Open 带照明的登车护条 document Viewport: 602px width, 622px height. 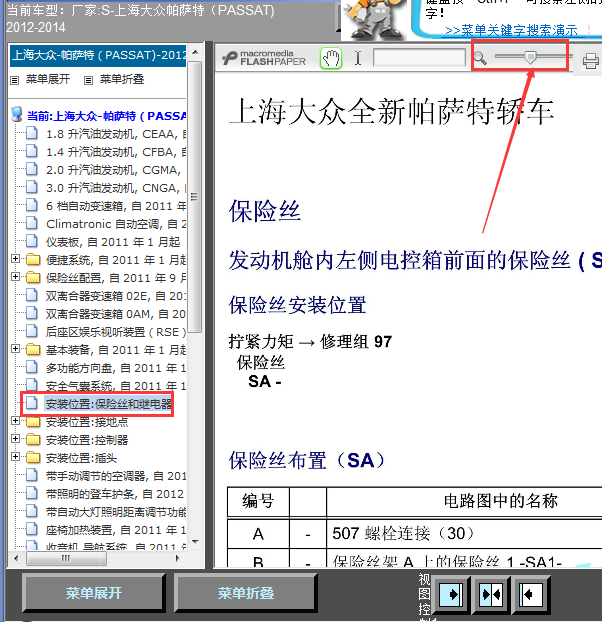[x=115, y=494]
